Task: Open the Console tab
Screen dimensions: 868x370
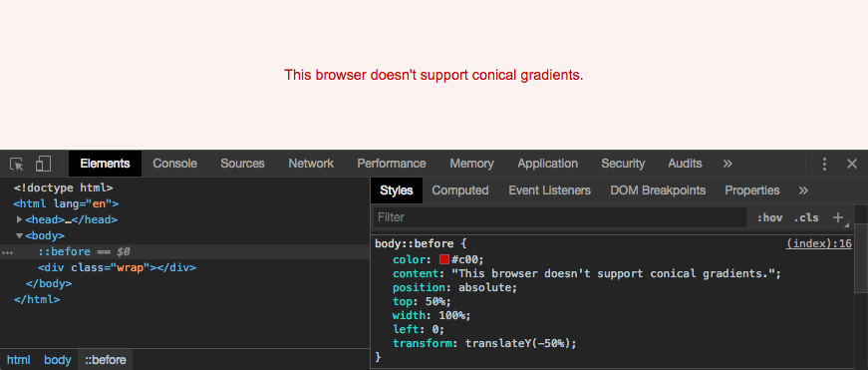Action: 175,164
